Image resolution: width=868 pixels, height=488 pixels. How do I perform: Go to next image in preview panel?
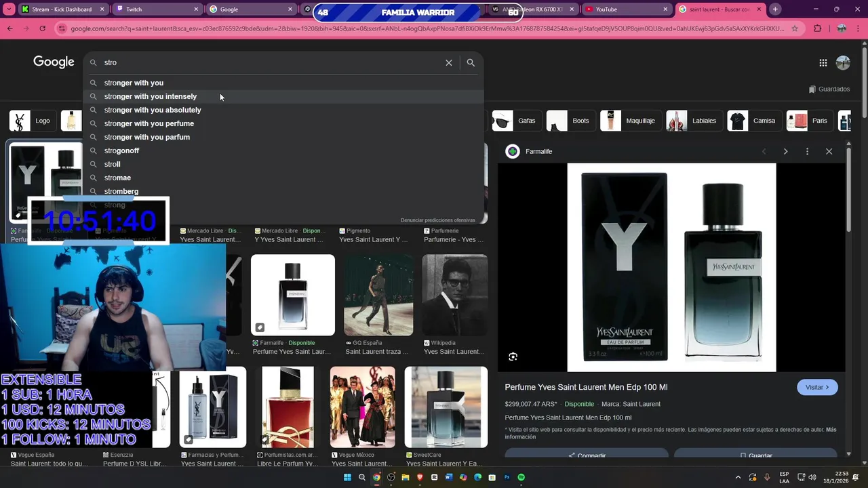(x=785, y=151)
